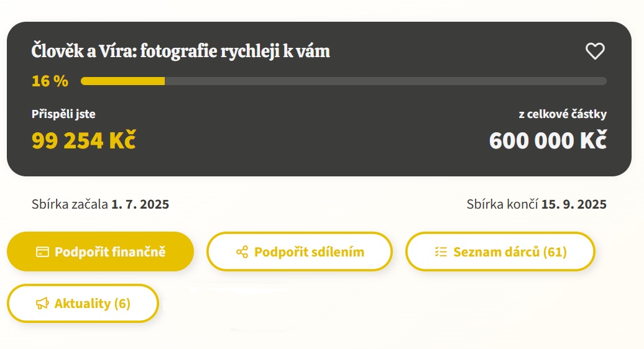The image size is (644, 349).
Task: Click the start date 1. 7. 2025
Action: pos(140,204)
